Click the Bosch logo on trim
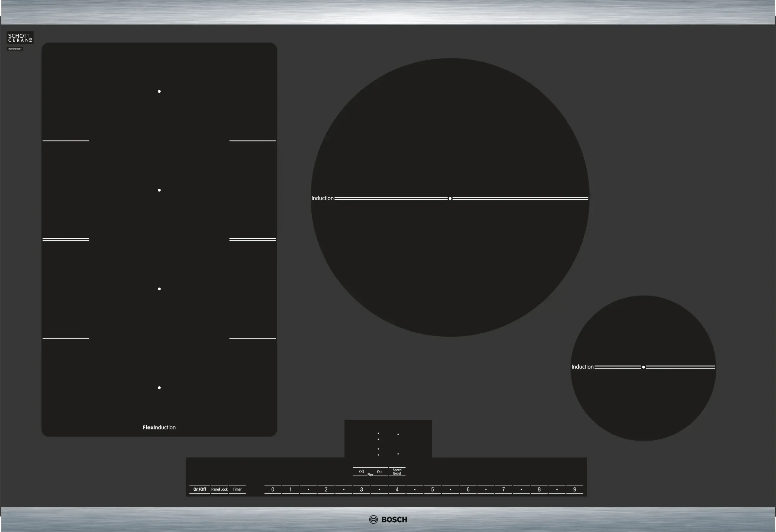The height and width of the screenshot is (532, 776). [388, 520]
